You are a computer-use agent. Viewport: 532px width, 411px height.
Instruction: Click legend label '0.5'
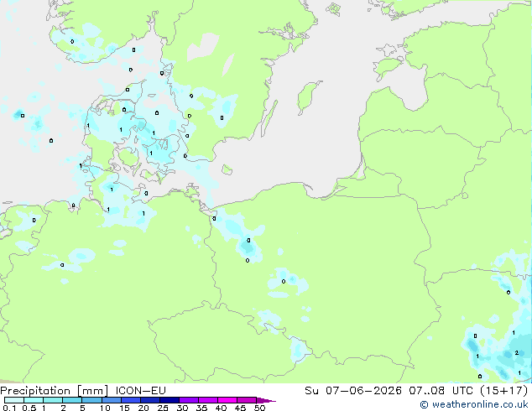pyautogui.click(x=29, y=408)
